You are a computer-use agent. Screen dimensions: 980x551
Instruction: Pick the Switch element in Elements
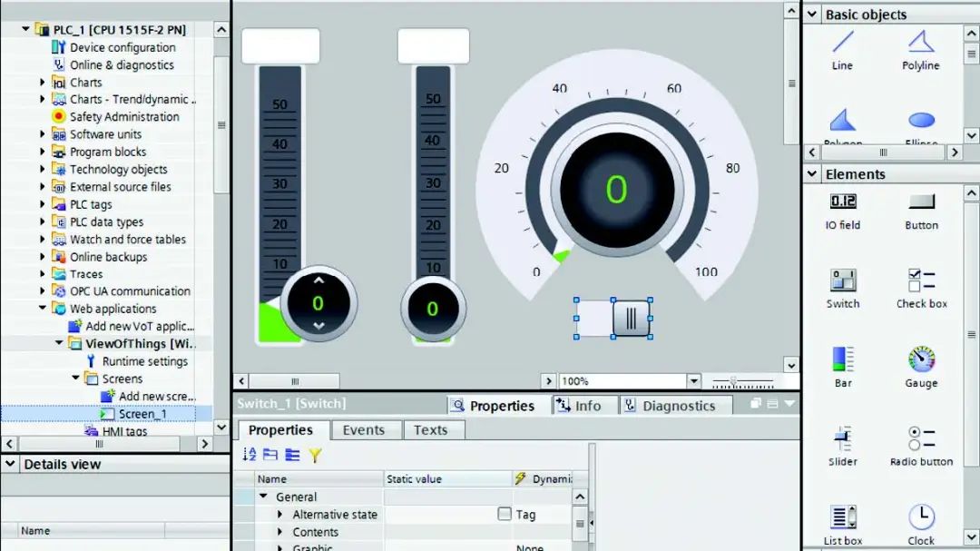[x=842, y=289]
